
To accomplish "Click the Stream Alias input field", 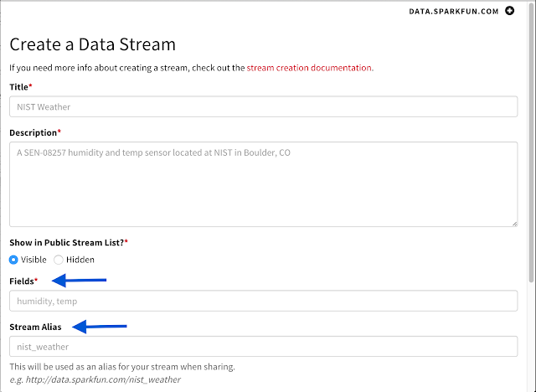I will click(x=263, y=347).
